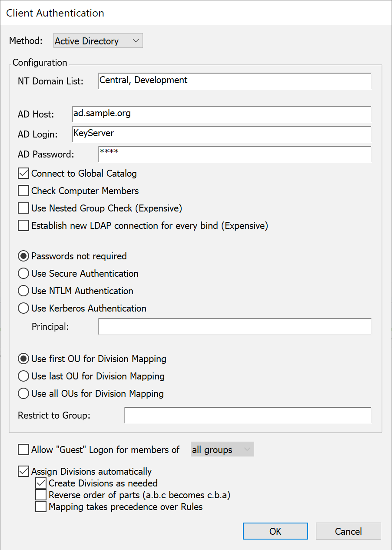Click the NT Domain List field
392x550 pixels.
point(235,81)
